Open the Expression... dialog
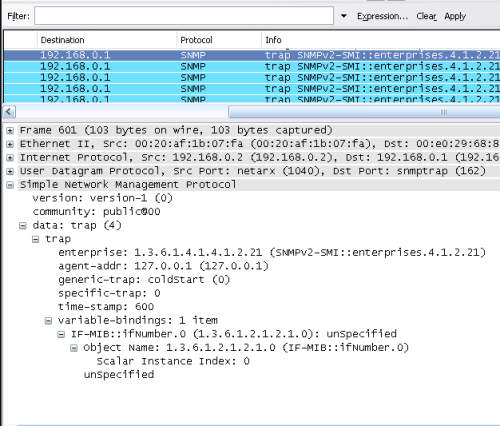The width and height of the screenshot is (500, 426). [x=382, y=16]
